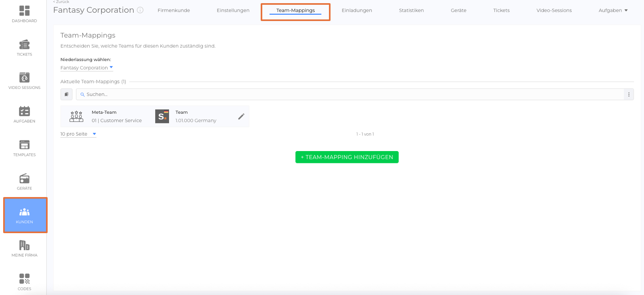
Task: Change the 10 pro Seite dropdown
Action: 78,134
